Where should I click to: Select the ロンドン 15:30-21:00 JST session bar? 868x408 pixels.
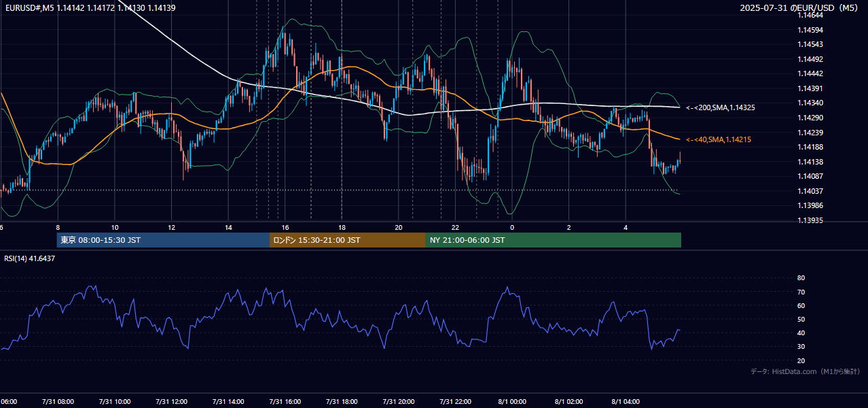[348, 240]
